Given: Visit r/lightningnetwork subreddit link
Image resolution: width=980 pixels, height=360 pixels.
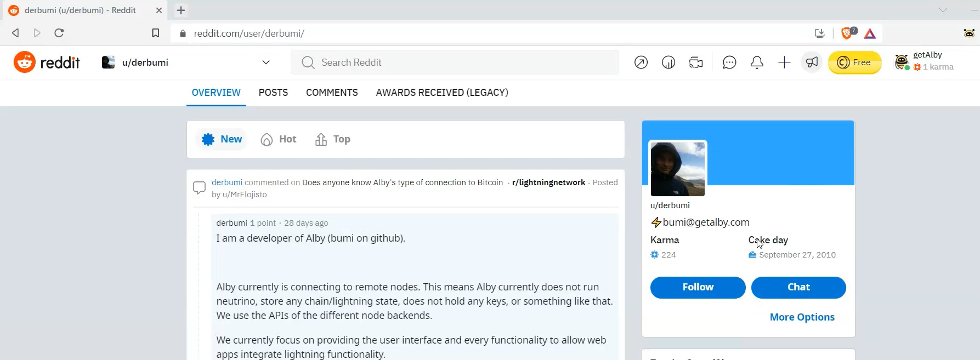Looking at the screenshot, I should point(548,182).
